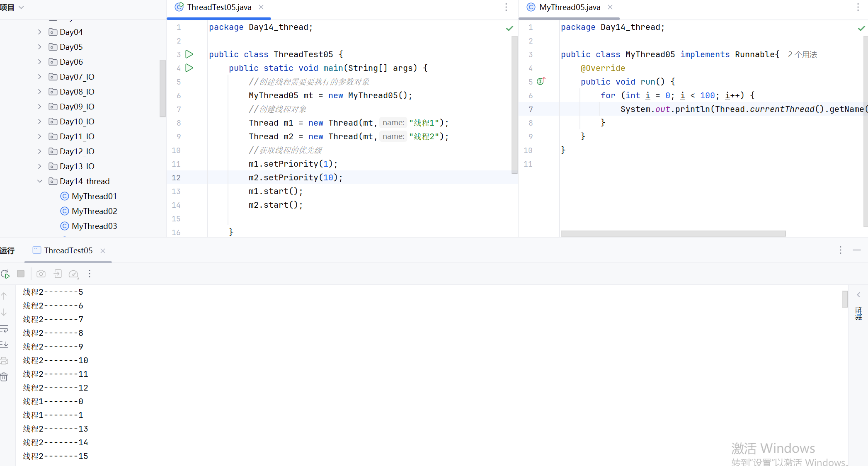The image size is (868, 466).
Task: Expand the Day07_IO folder
Action: (40, 77)
